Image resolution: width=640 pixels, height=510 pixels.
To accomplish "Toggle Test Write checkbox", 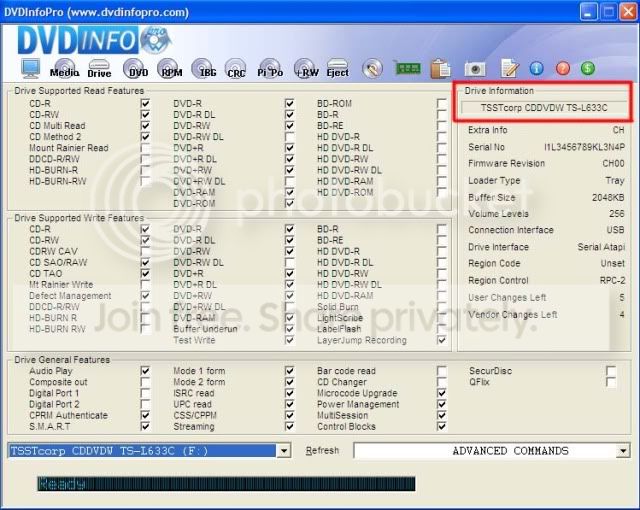I will coord(289,340).
